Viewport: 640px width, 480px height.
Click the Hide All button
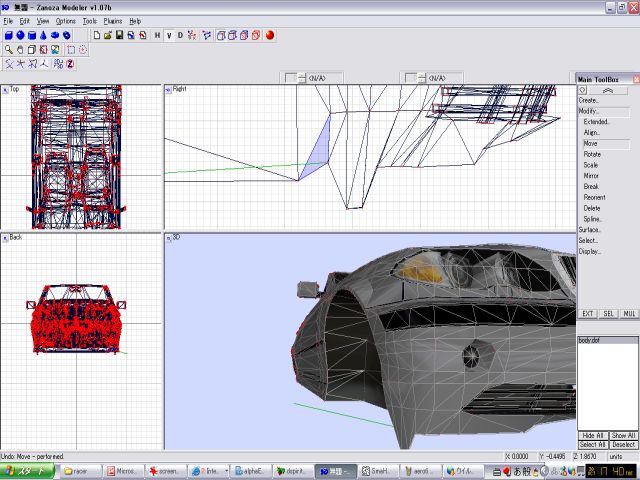[593, 435]
